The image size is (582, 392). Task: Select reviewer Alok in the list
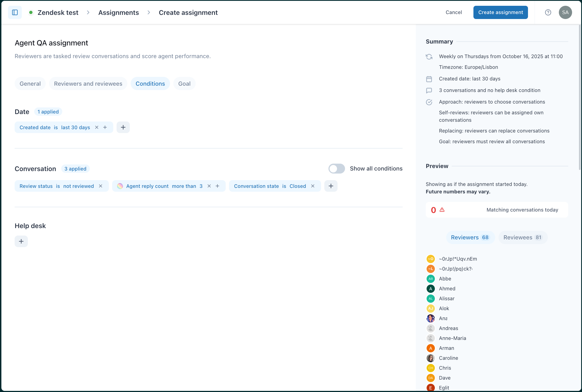pos(444,309)
